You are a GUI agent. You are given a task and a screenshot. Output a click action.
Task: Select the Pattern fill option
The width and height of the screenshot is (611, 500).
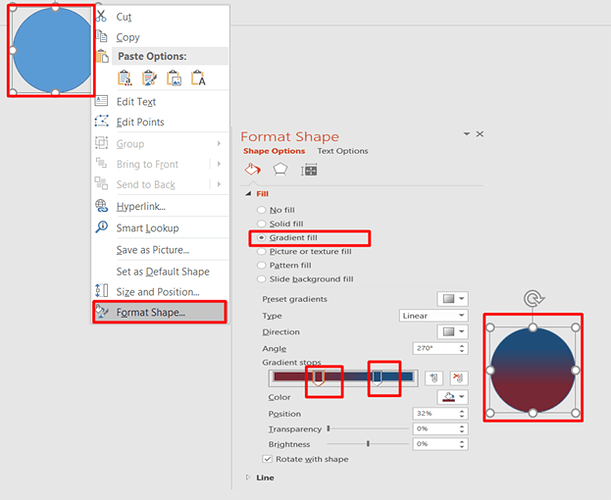(284, 265)
